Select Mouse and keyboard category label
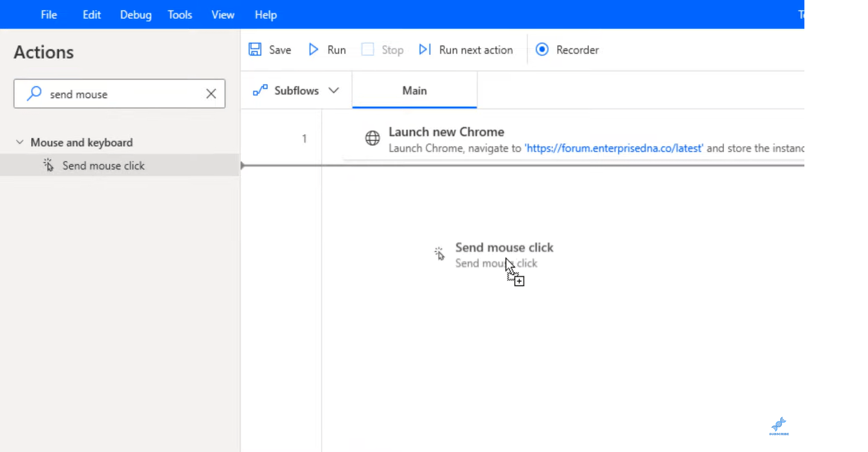This screenshot has width=868, height=452. (81, 142)
